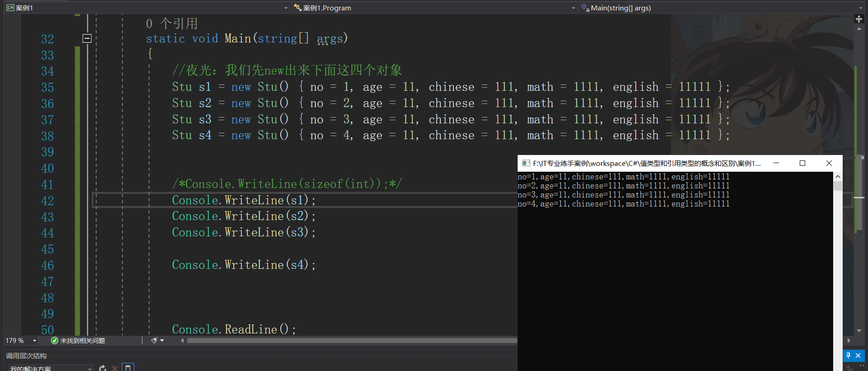Pin the docked panel with pushpin icon
Screen dimensions: 868x371
click(x=849, y=356)
